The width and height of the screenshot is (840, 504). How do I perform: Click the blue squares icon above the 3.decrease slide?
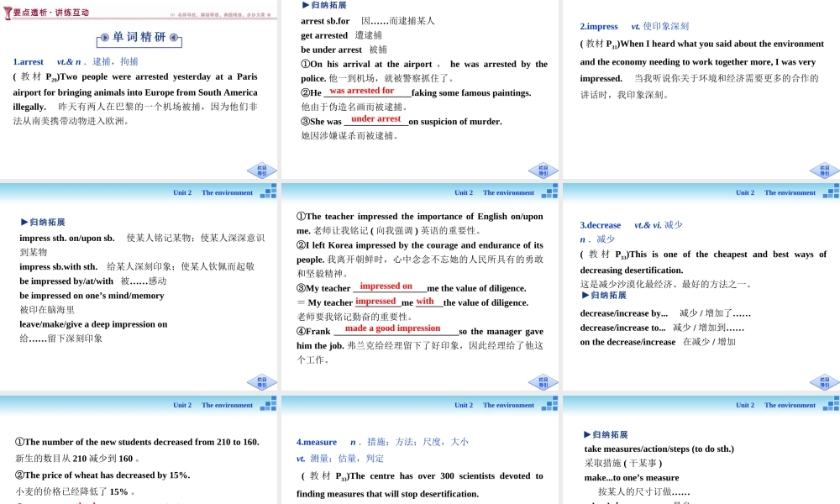coord(831,192)
